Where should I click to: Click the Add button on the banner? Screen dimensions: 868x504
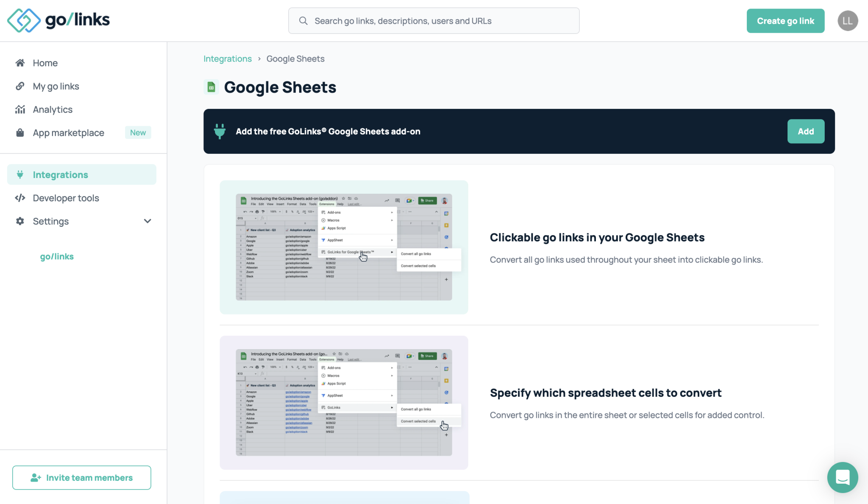tap(806, 131)
